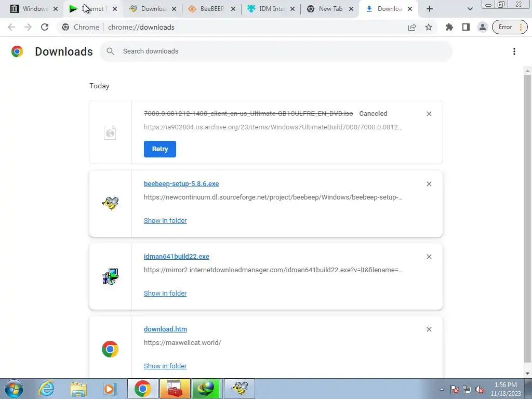Open Extensions puzzle icon

coord(449,27)
